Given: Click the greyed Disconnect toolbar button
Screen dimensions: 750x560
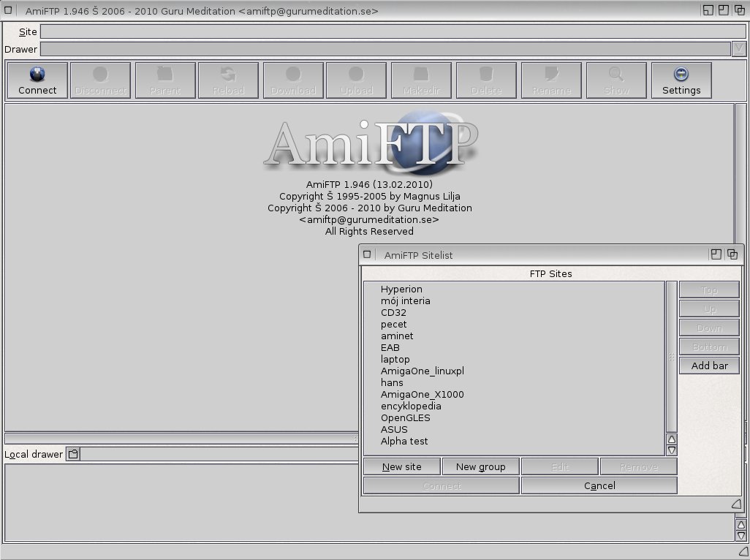Looking at the screenshot, I should coord(100,80).
